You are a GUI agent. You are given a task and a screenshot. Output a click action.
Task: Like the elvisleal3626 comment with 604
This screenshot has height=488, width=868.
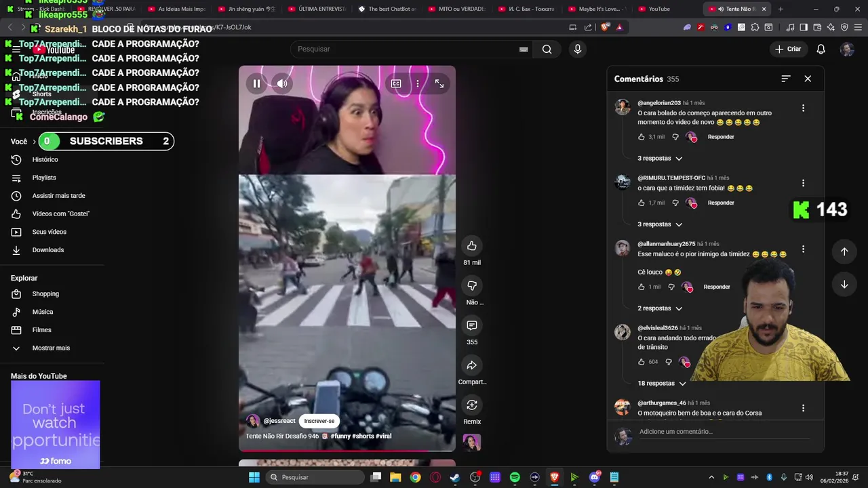(642, 362)
